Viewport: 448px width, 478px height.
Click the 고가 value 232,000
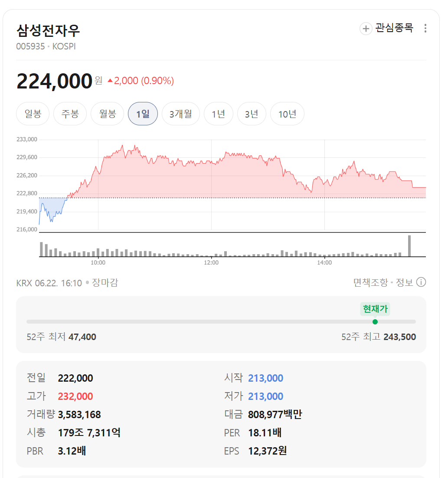click(75, 396)
